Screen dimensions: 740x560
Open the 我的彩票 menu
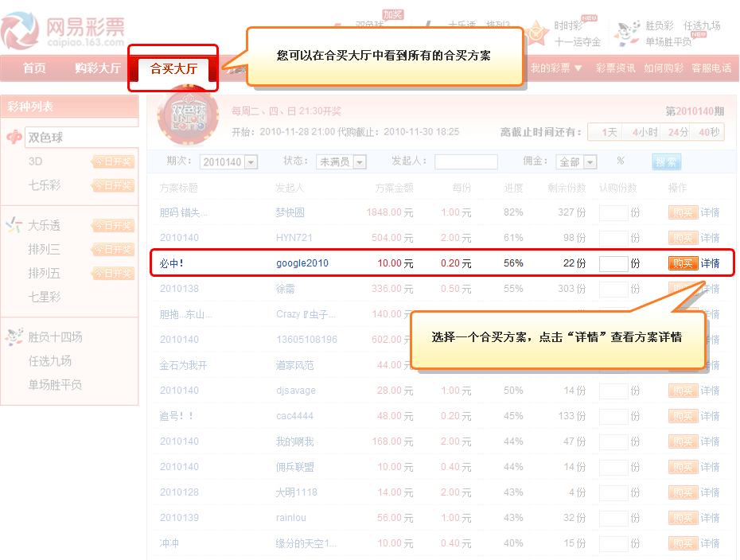coord(553,69)
